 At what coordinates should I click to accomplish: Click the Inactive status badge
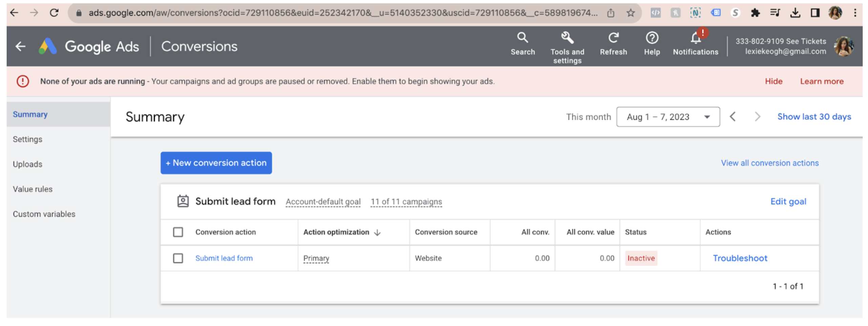click(x=641, y=258)
